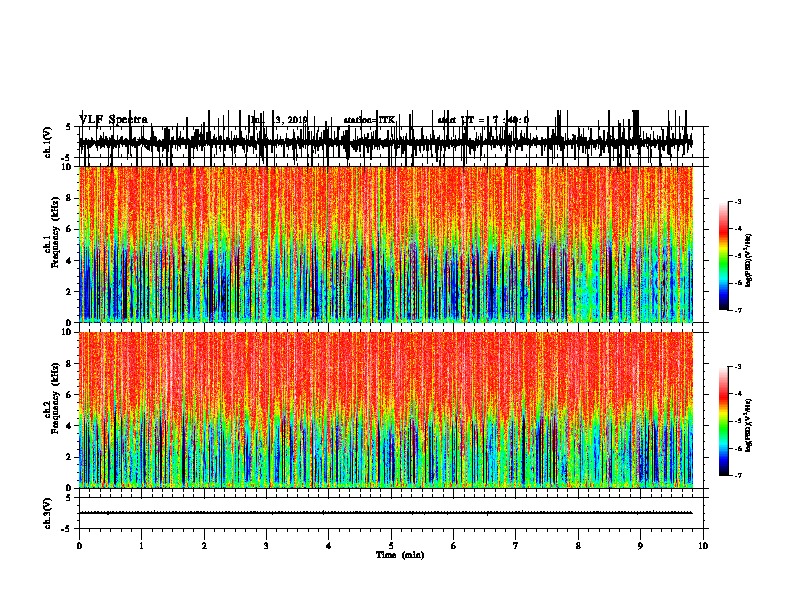
Task: Click the 8 kHz tick label of ch.2 spectrogram
Action: pos(70,364)
